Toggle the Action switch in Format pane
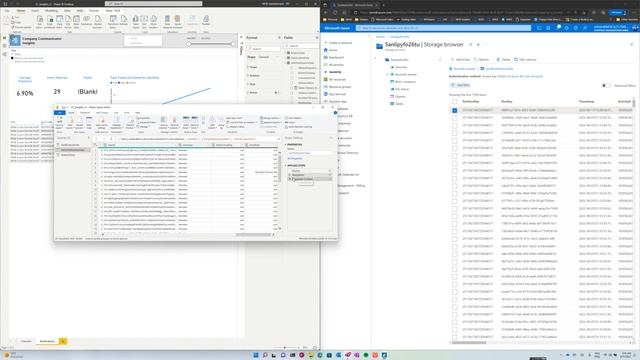 pos(276,93)
